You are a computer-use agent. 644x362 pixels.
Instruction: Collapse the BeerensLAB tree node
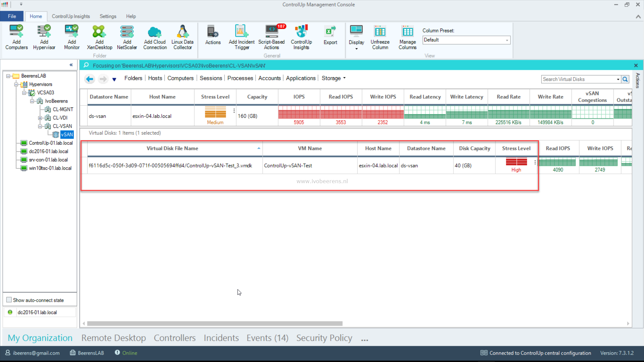[x=8, y=76]
